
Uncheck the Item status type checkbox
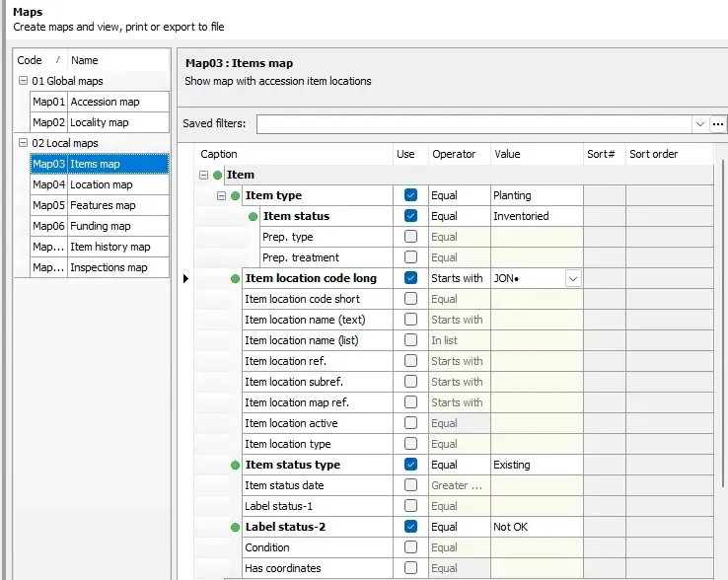[x=410, y=465]
